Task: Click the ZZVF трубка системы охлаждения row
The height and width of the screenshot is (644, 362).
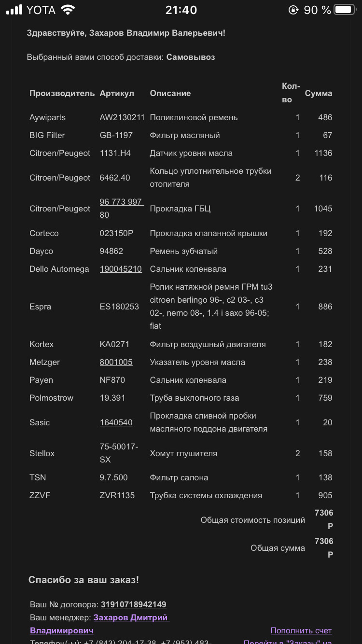Action: coord(181,495)
